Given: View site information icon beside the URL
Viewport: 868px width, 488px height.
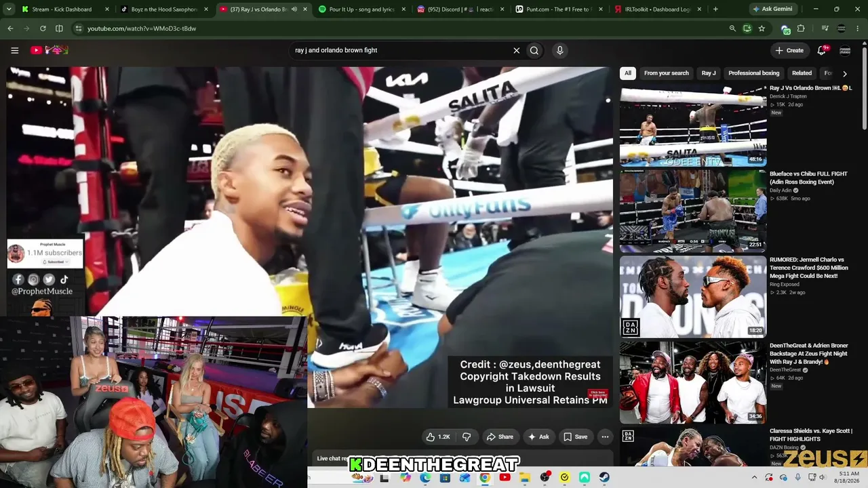Looking at the screenshot, I should pyautogui.click(x=78, y=28).
